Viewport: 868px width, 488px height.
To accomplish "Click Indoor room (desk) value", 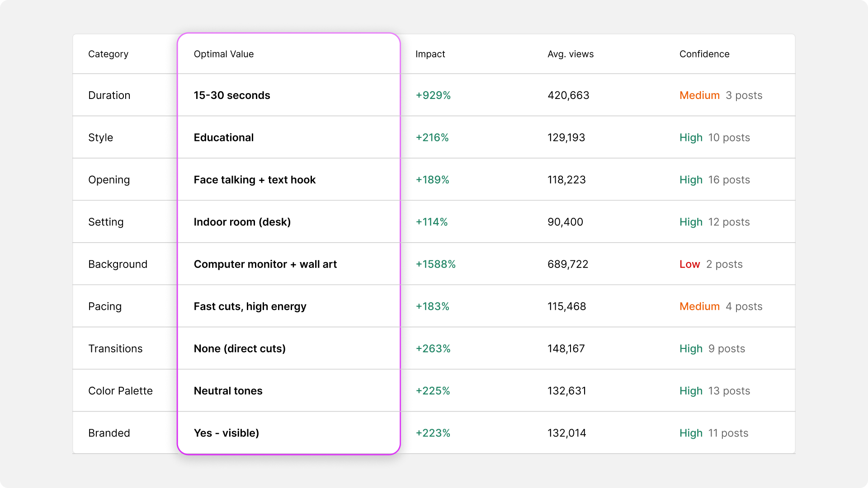I will coord(242,222).
